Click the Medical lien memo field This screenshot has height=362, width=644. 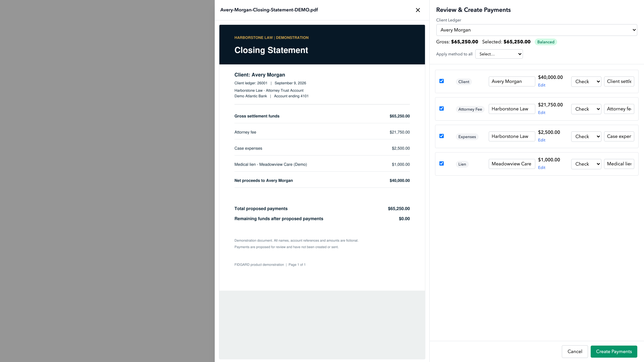tap(619, 164)
